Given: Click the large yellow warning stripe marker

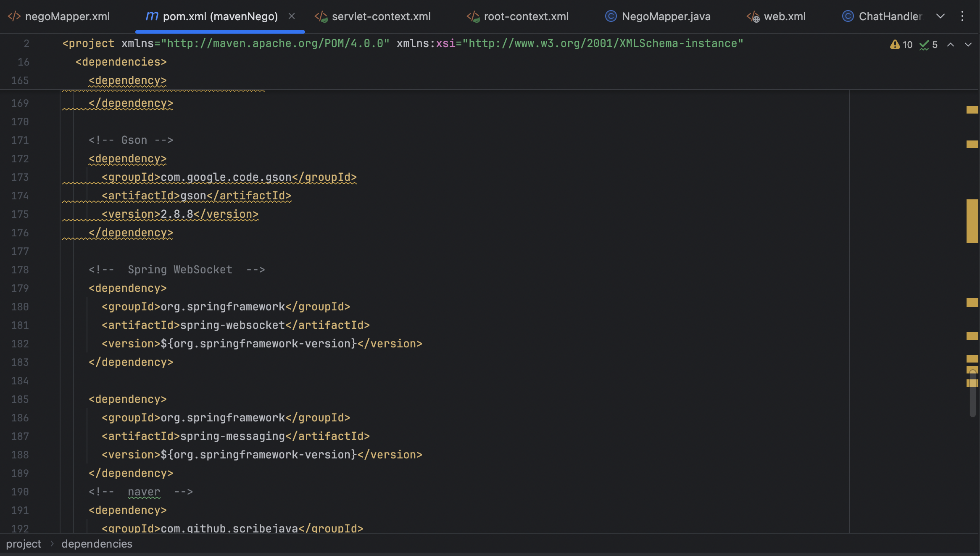Looking at the screenshot, I should click(972, 221).
